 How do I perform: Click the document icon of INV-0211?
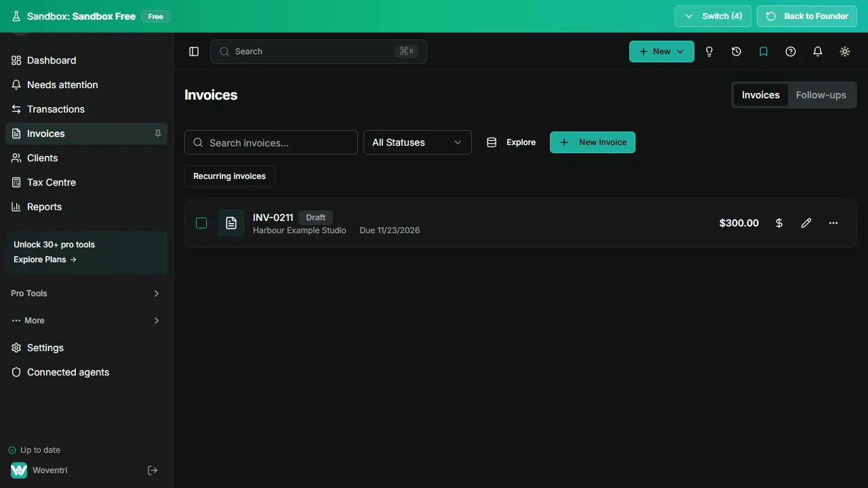[x=231, y=223]
